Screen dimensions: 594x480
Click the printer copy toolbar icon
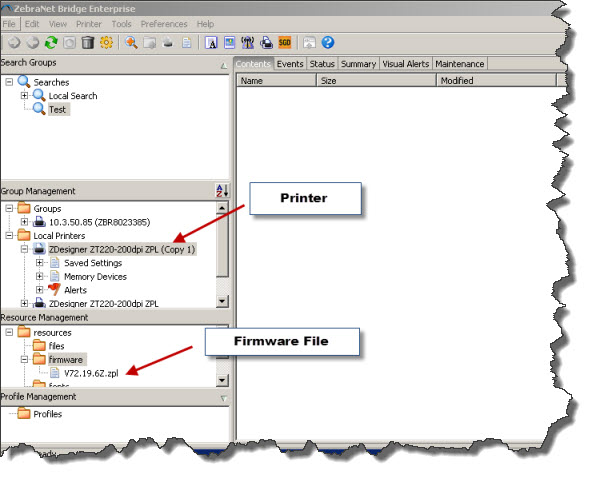point(266,42)
